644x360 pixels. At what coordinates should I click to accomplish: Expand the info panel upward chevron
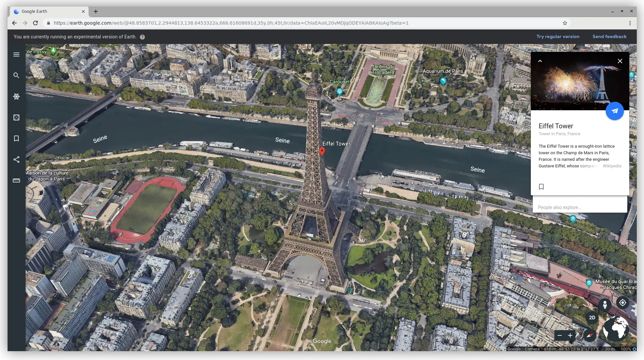pyautogui.click(x=540, y=61)
